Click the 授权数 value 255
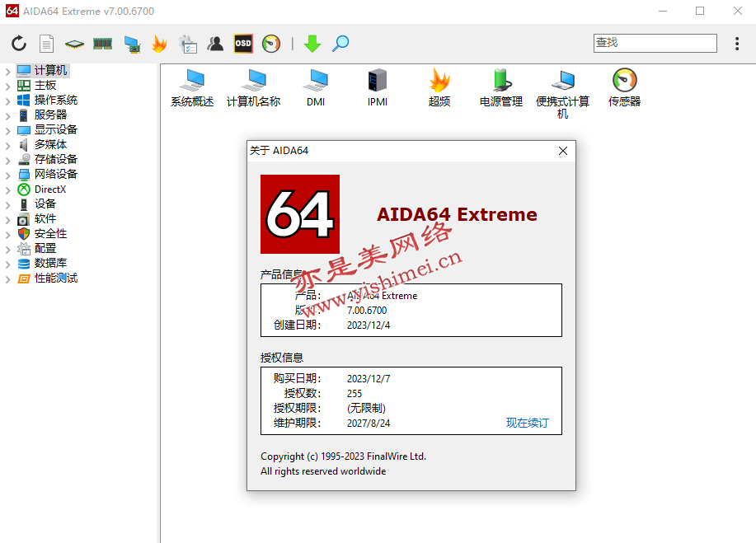 (355, 394)
